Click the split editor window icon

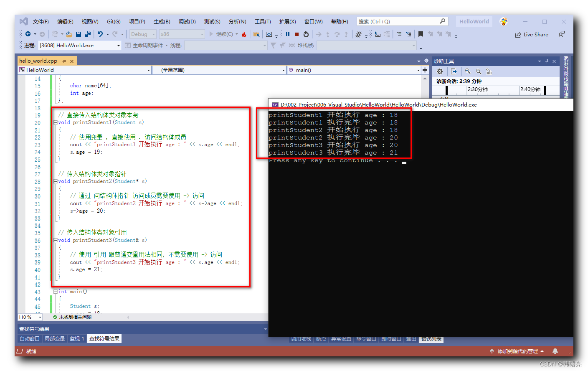coord(425,70)
